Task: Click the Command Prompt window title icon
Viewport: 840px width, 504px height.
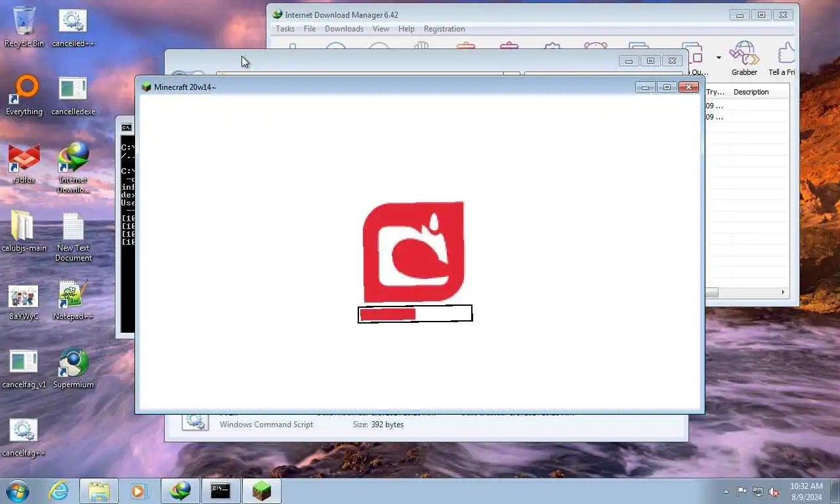Action: coord(127,127)
